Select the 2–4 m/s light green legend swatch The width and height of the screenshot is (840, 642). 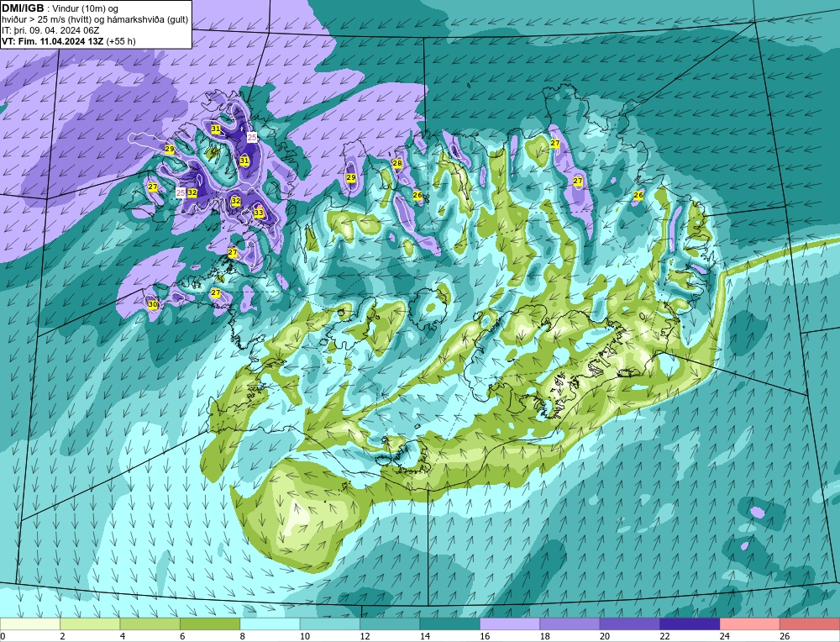(x=90, y=624)
